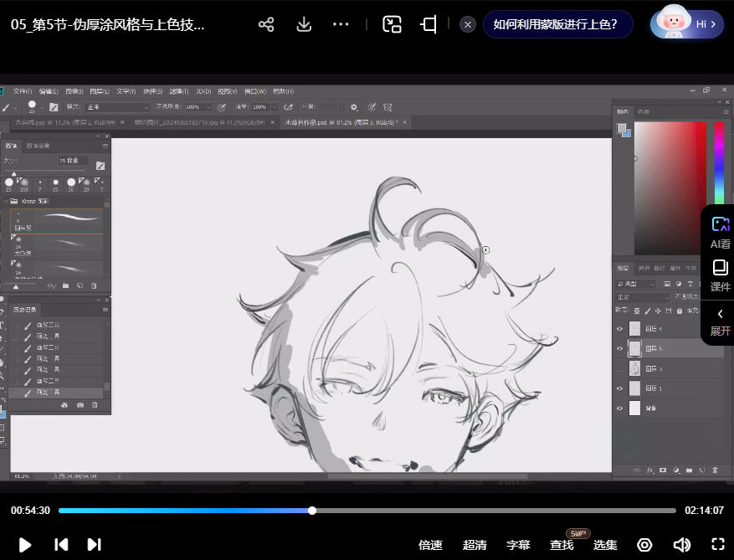Screen dimensions: 734x560
Task: Open the three-dots more options menu
Action: pyautogui.click(x=341, y=24)
